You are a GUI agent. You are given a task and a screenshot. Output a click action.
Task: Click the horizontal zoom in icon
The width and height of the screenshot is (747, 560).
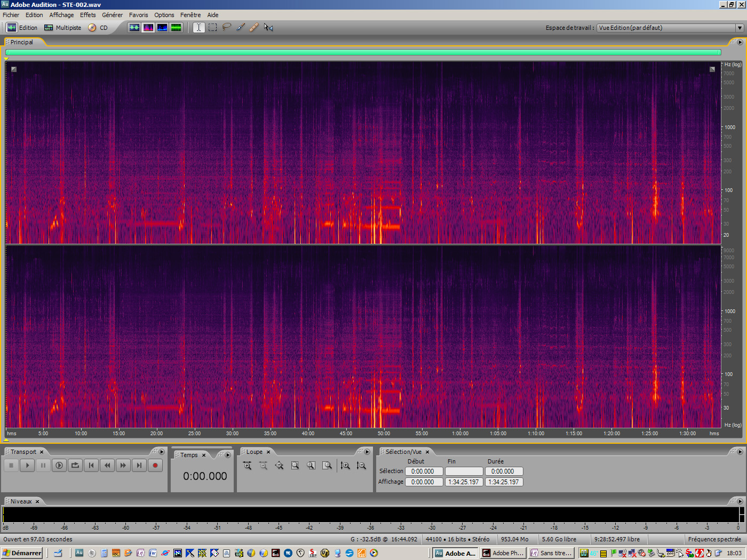[x=247, y=465]
